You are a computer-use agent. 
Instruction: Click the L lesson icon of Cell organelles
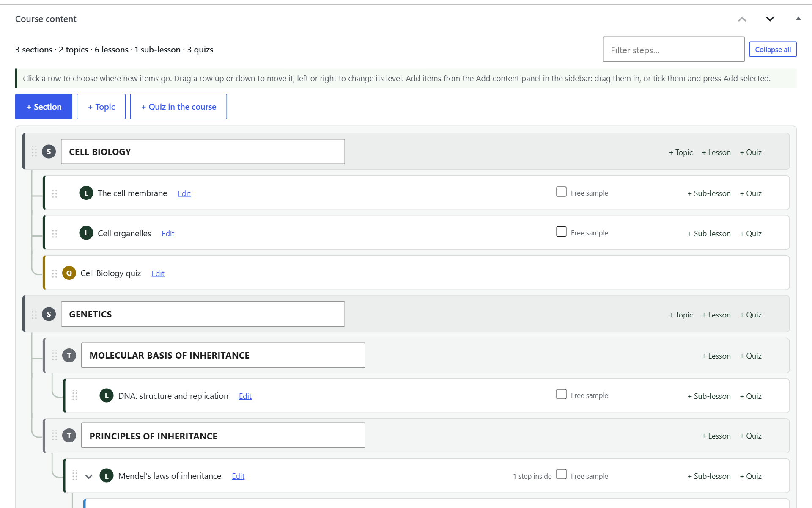click(86, 233)
